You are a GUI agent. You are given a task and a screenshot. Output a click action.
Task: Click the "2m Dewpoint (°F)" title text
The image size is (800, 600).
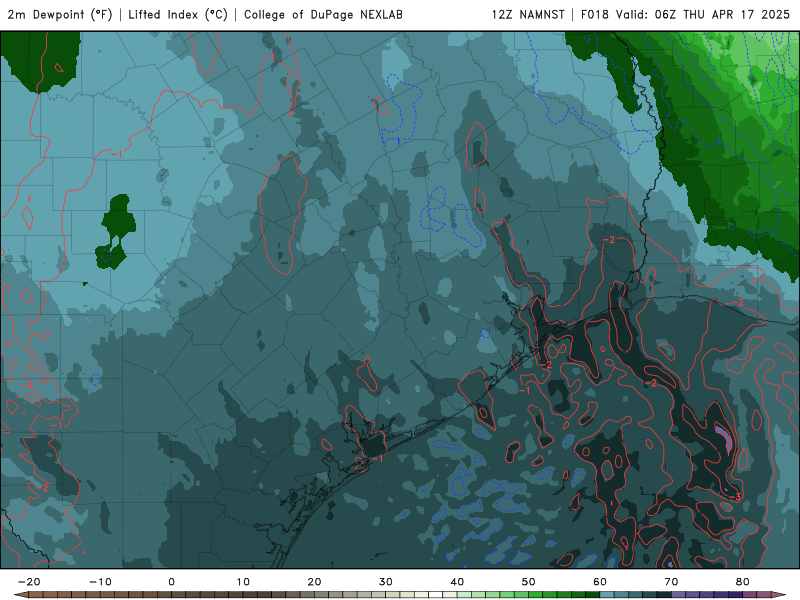click(60, 15)
